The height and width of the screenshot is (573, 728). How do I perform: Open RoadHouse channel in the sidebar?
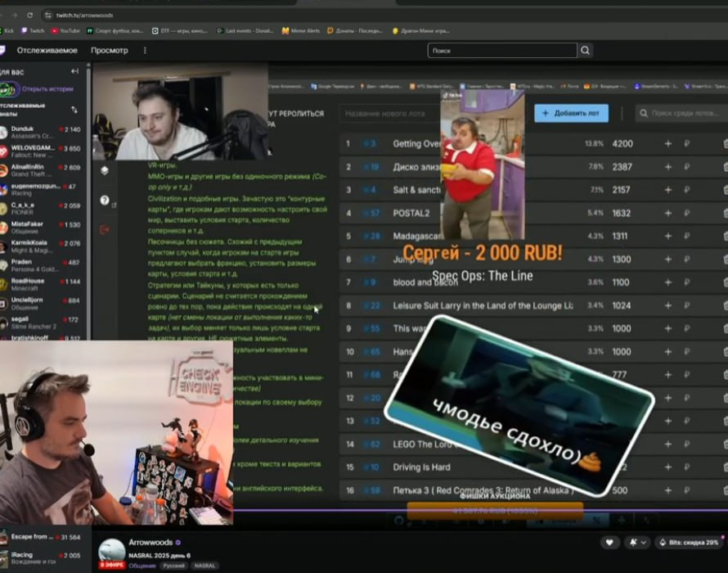41,284
